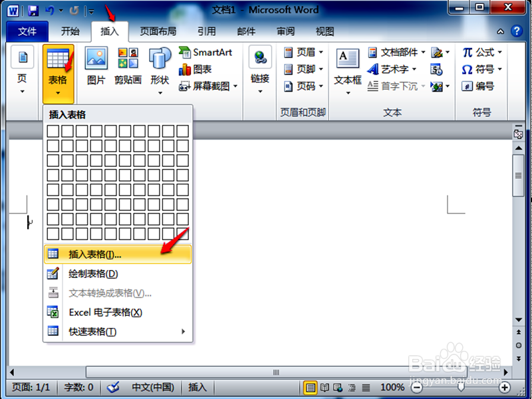Image resolution: width=532 pixels, height=399 pixels.
Task: Click the vertical scrollbar down arrow
Action: pos(519,320)
